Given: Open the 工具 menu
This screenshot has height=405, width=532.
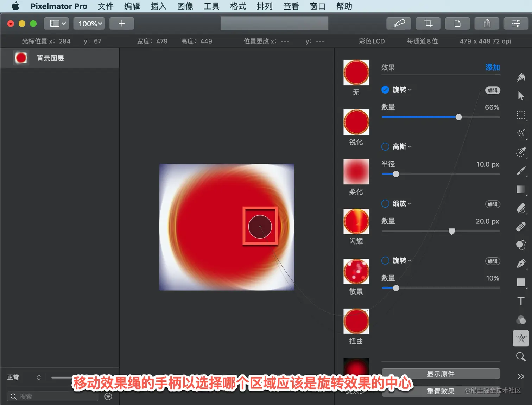Looking at the screenshot, I should (212, 6).
